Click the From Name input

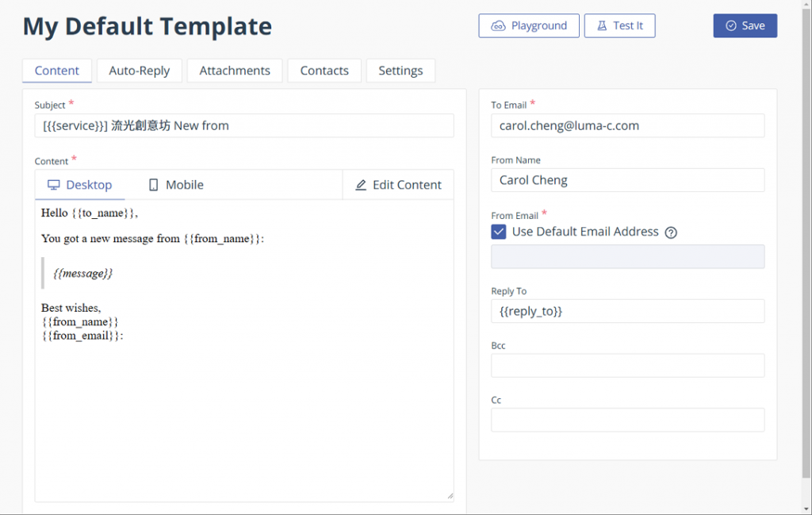[627, 180]
